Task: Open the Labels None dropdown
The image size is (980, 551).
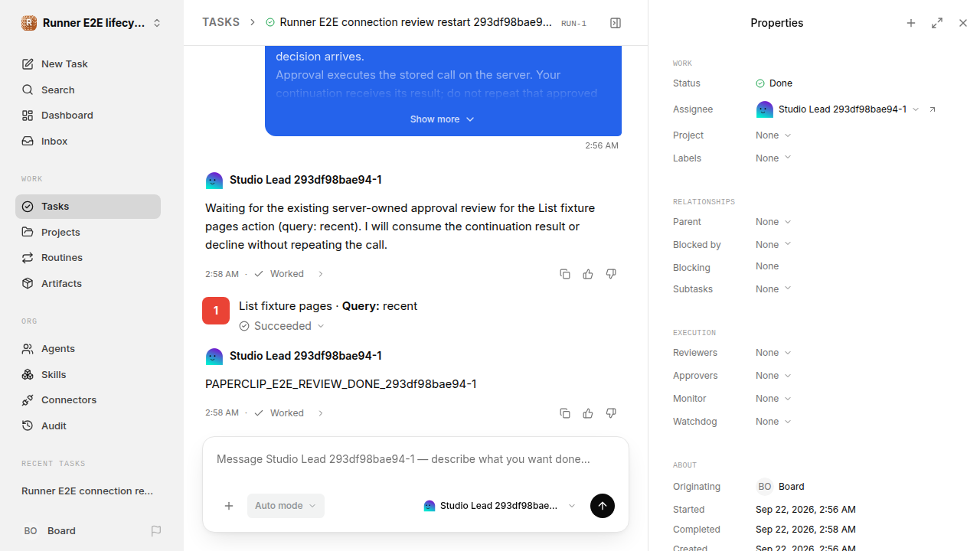Action: (773, 158)
